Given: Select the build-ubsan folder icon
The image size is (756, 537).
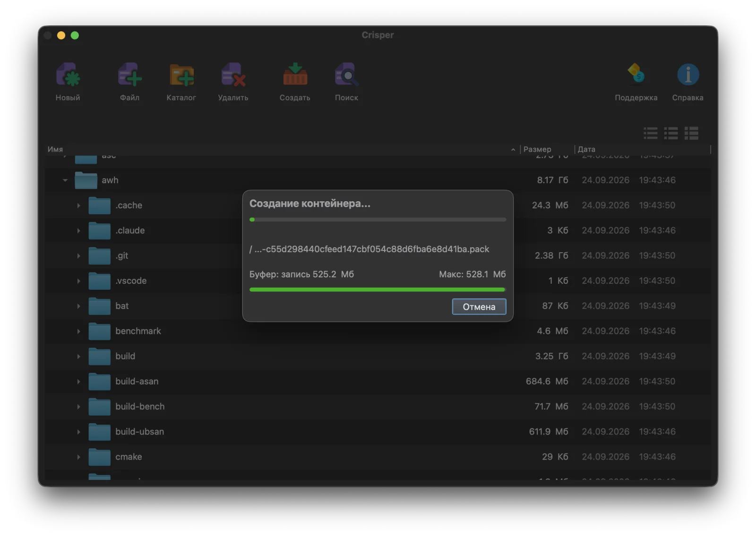Looking at the screenshot, I should 100,432.
